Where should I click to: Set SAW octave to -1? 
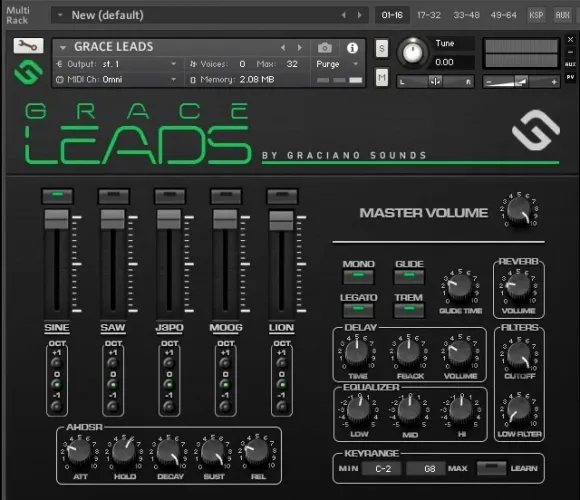point(113,406)
